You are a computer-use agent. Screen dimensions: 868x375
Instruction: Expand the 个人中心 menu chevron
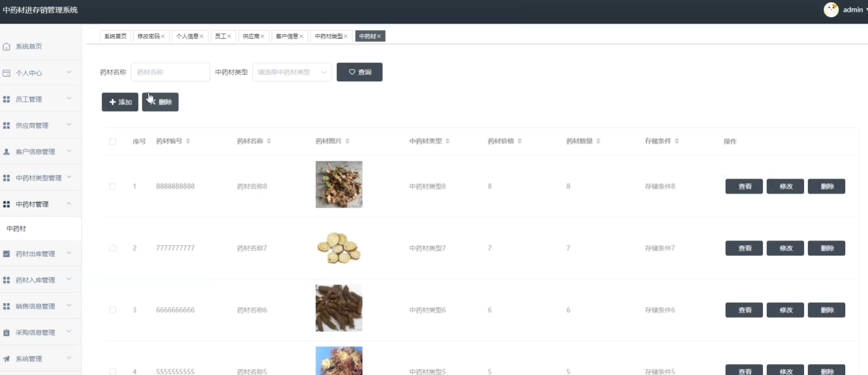pyautogui.click(x=69, y=72)
